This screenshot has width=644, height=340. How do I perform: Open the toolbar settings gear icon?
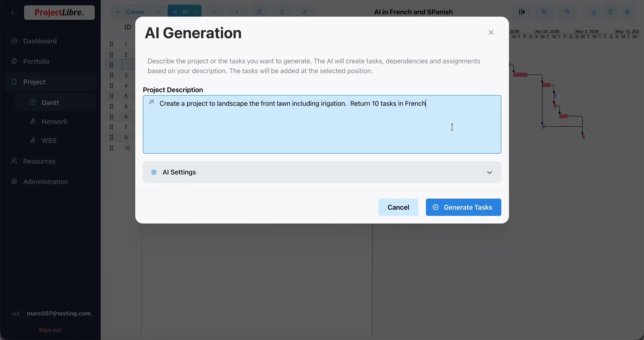click(x=627, y=12)
